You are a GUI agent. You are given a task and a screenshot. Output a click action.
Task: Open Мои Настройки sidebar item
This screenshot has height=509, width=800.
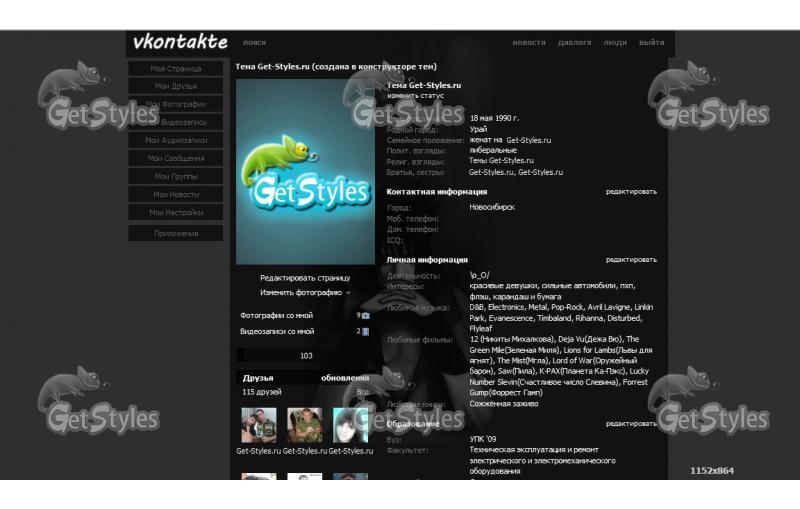(x=176, y=213)
